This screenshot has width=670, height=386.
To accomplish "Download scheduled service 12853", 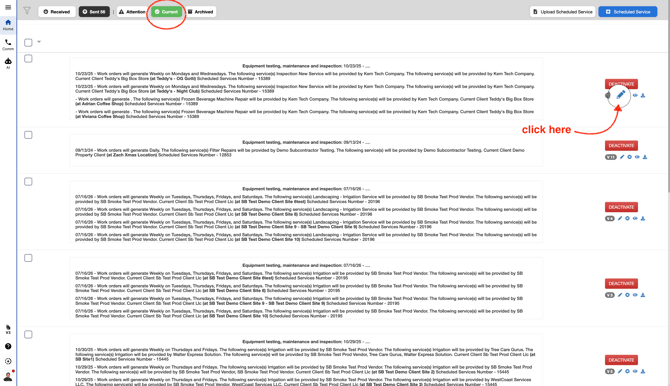I will [645, 157].
